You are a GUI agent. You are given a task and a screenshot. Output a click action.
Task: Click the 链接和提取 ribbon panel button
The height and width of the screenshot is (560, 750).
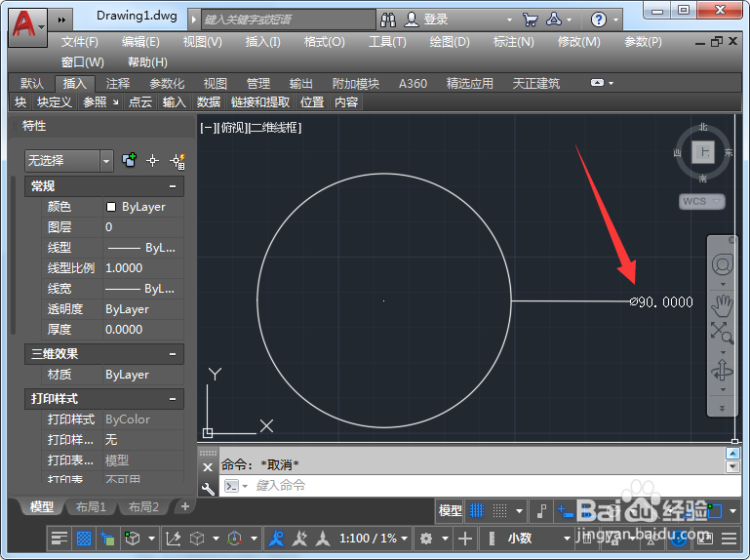(260, 101)
